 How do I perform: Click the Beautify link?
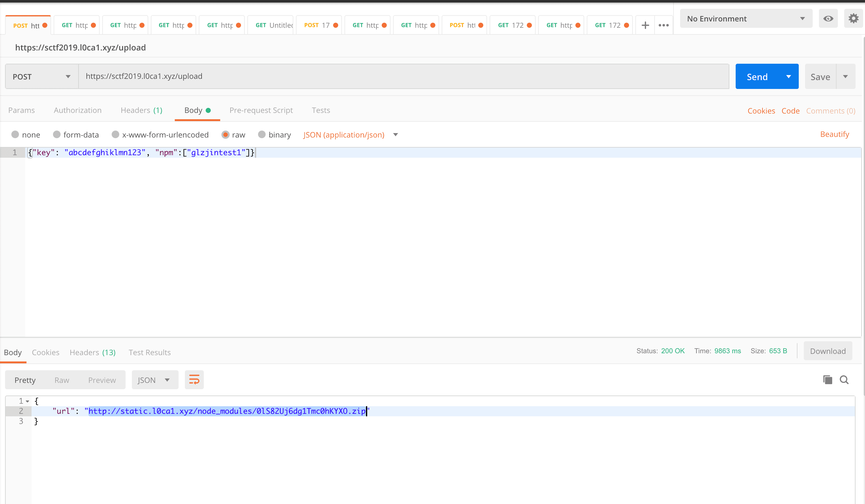coord(834,134)
